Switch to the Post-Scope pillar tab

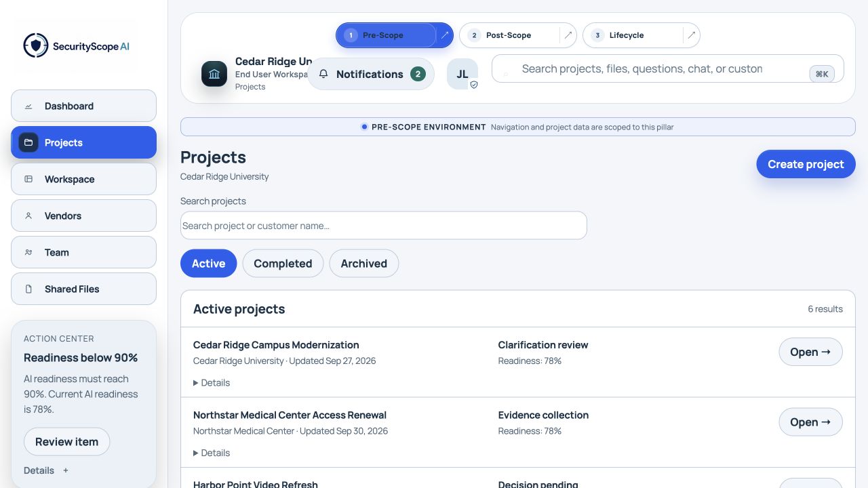(510, 35)
